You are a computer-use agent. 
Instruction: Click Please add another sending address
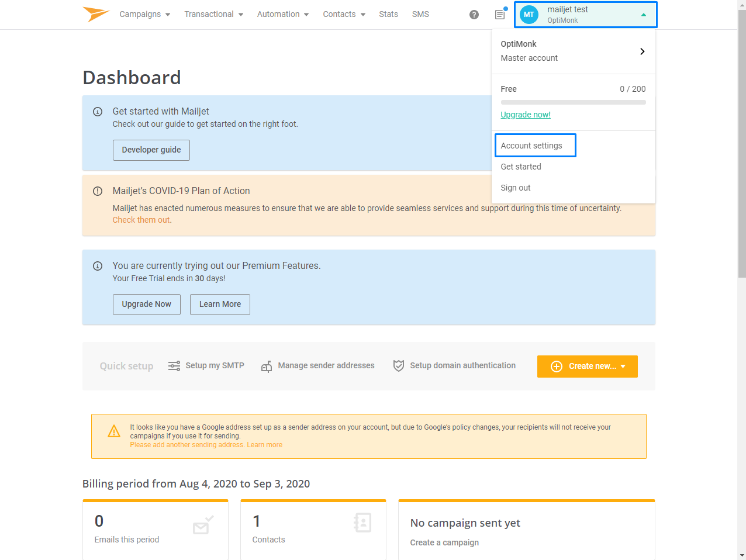(x=187, y=445)
